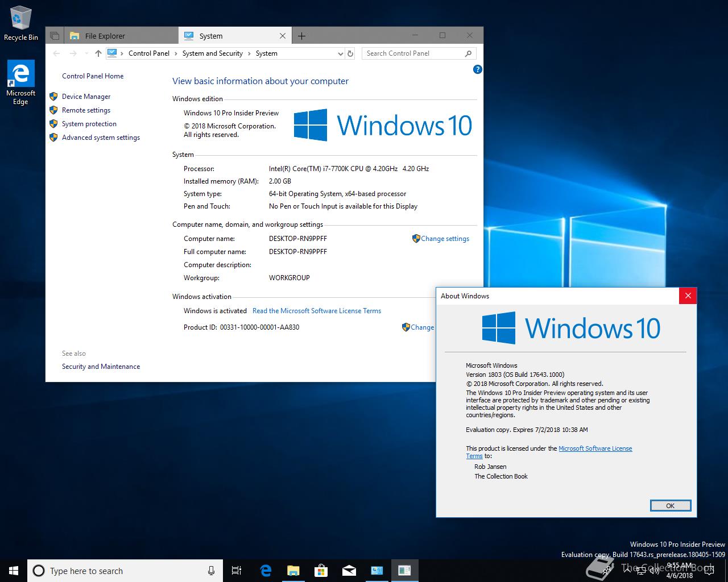
Task: Select the computer name DESKTOP-RN9PPFF beside 'Computer name:'
Action: [298, 239]
